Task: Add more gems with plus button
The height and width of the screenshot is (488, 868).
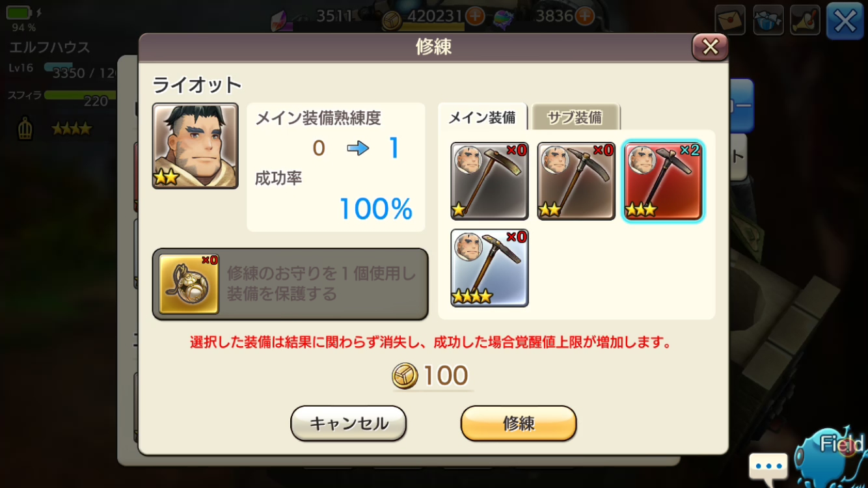Action: 585,16
